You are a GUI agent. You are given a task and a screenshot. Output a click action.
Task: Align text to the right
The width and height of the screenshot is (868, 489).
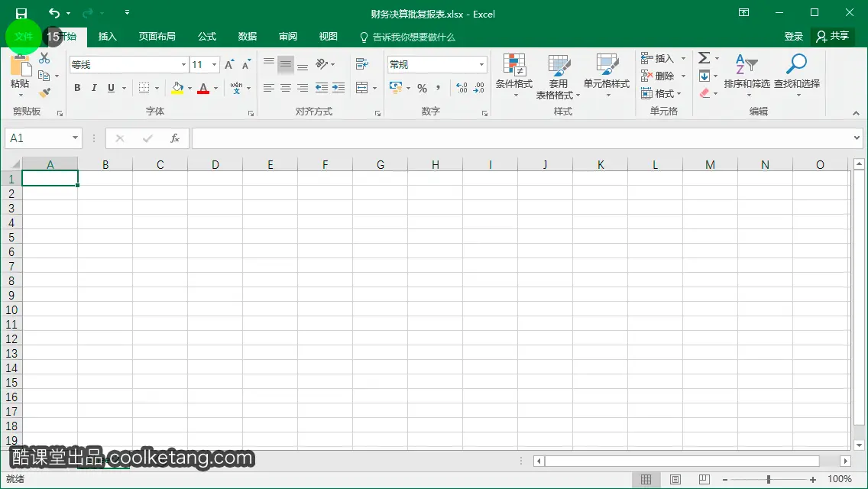[303, 88]
